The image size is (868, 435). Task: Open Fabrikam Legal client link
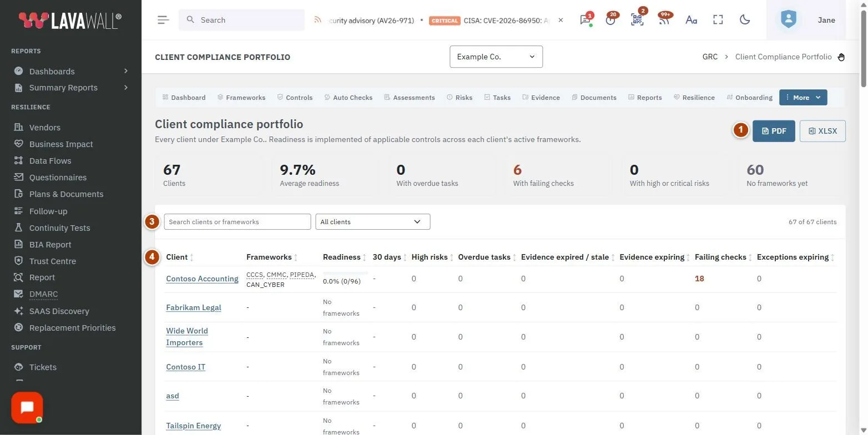194,307
